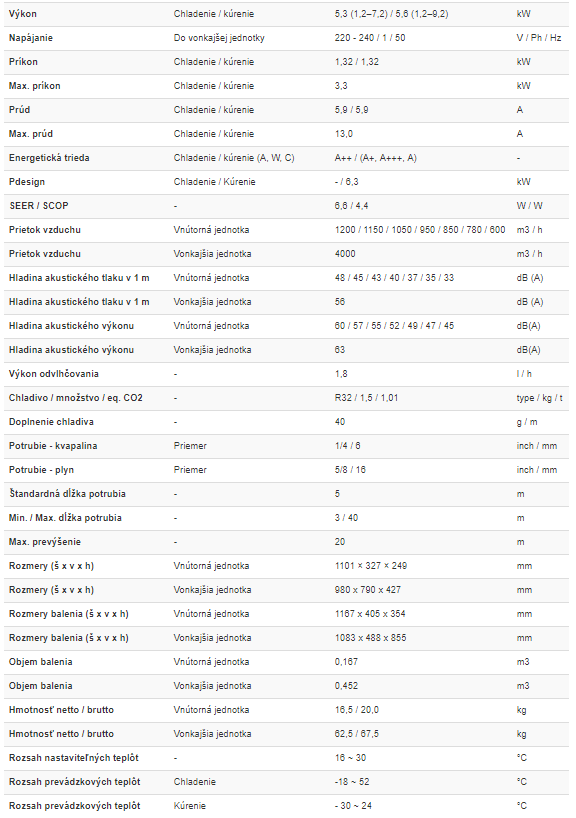Viewport: 576px width, 818px height.
Task: Click the Výkon odvlhčovania label
Action: pos(54,374)
